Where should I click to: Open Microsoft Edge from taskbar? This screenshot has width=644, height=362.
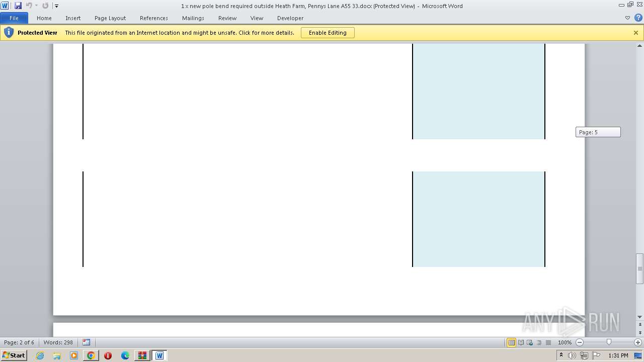point(125,355)
